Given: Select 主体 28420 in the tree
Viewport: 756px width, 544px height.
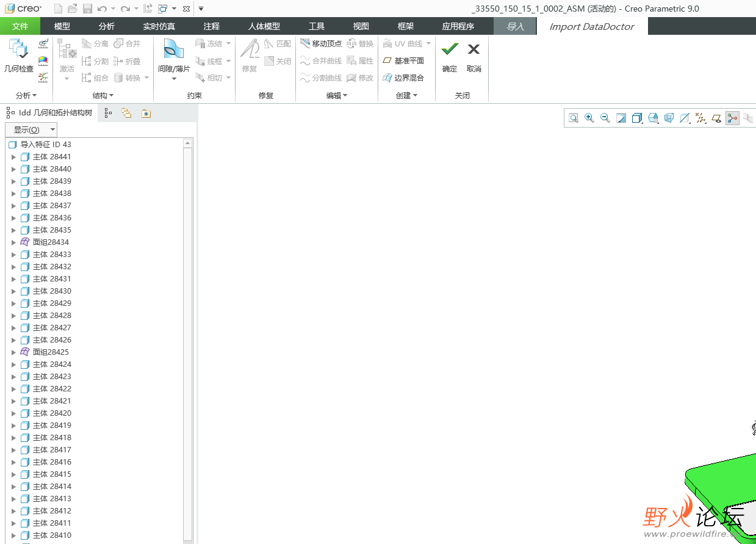Looking at the screenshot, I should pos(52,413).
